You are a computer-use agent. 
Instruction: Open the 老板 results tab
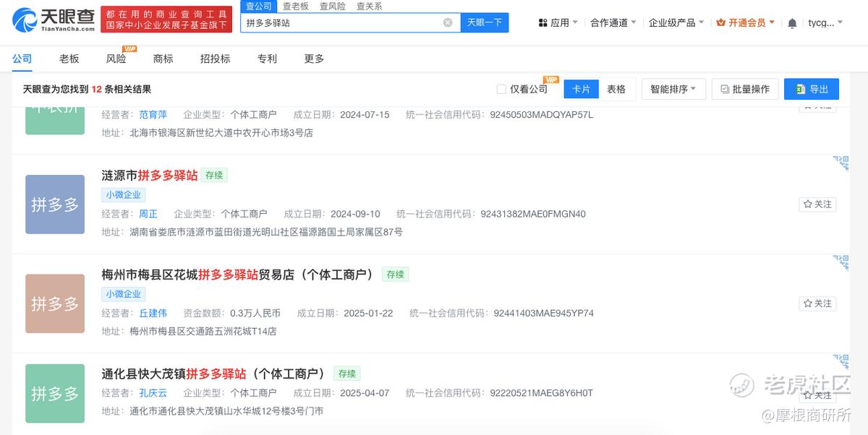coord(69,59)
